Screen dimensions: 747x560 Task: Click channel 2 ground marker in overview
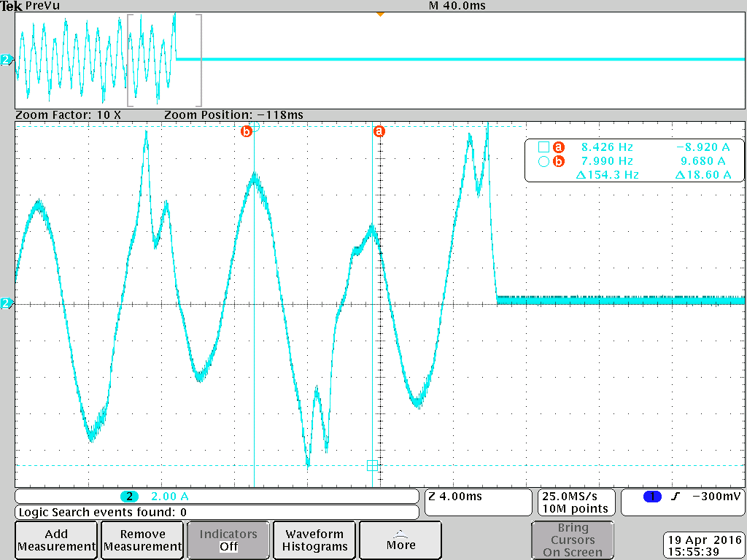6,60
